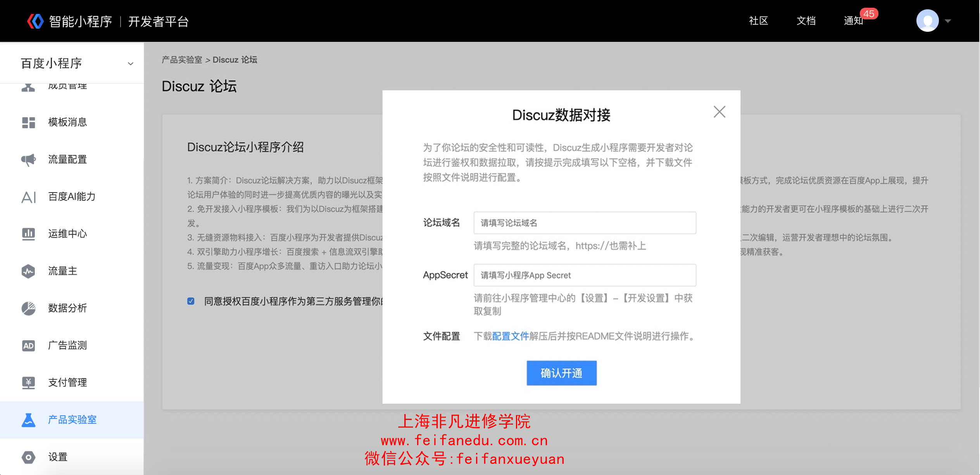Select 产品实验室 in the sidebar
The image size is (980, 475).
pyautogui.click(x=72, y=420)
